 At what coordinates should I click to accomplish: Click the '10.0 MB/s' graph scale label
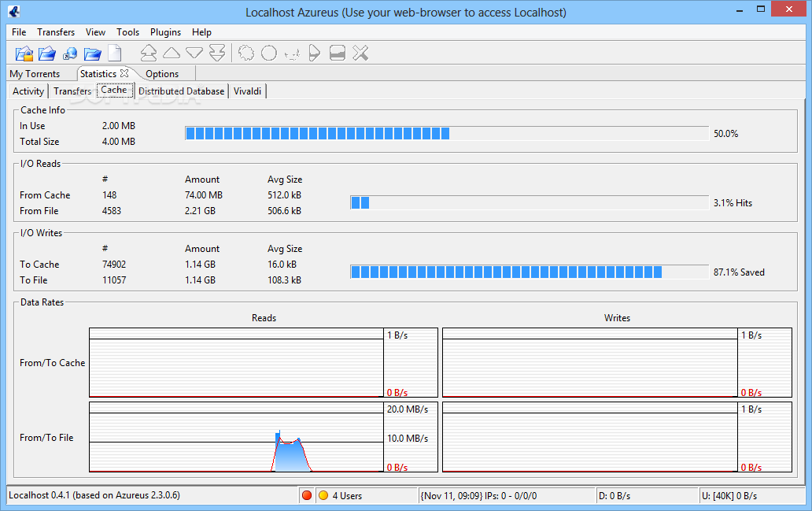(x=408, y=439)
